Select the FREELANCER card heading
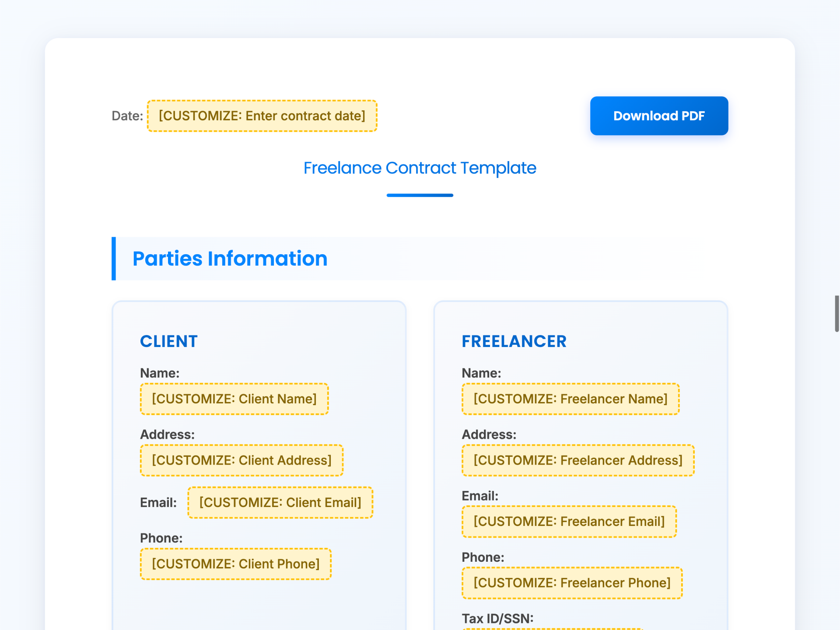Screen dimensions: 840x630 514,341
